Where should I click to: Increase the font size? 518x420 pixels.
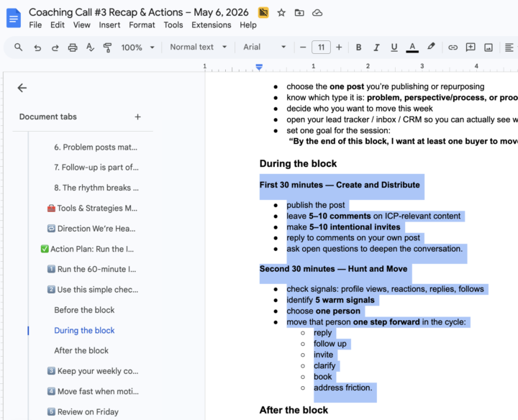(x=339, y=47)
